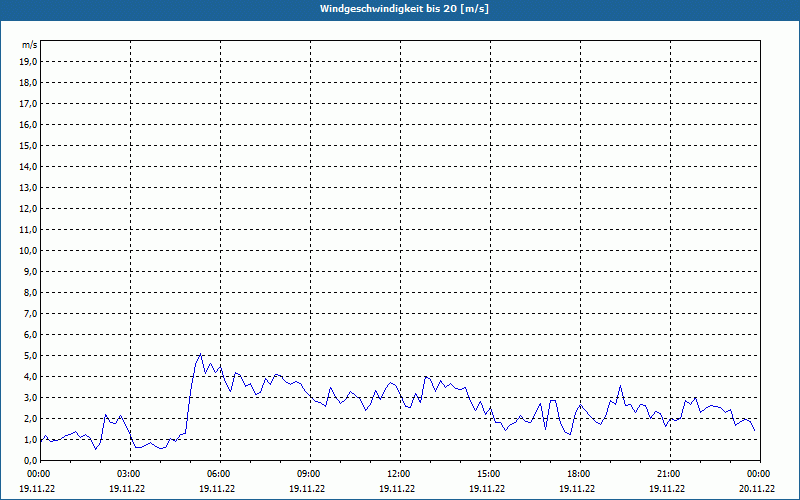
Task: Select the '15,0' axis label
Action: pos(28,145)
